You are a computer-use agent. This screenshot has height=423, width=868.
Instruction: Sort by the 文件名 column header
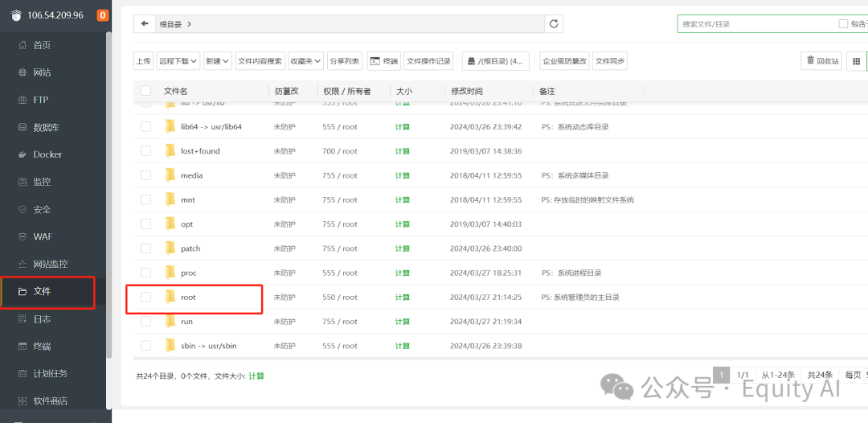pos(175,92)
